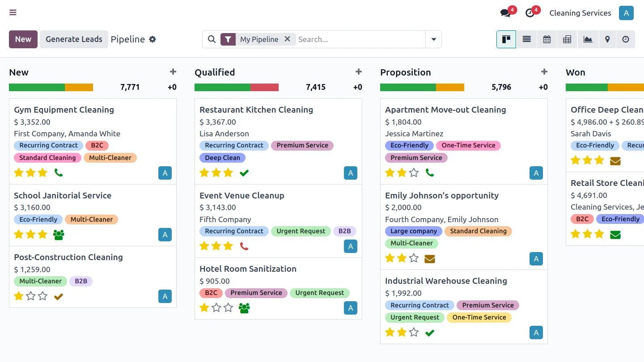
Task: Open the chat messages icon
Action: point(505,13)
